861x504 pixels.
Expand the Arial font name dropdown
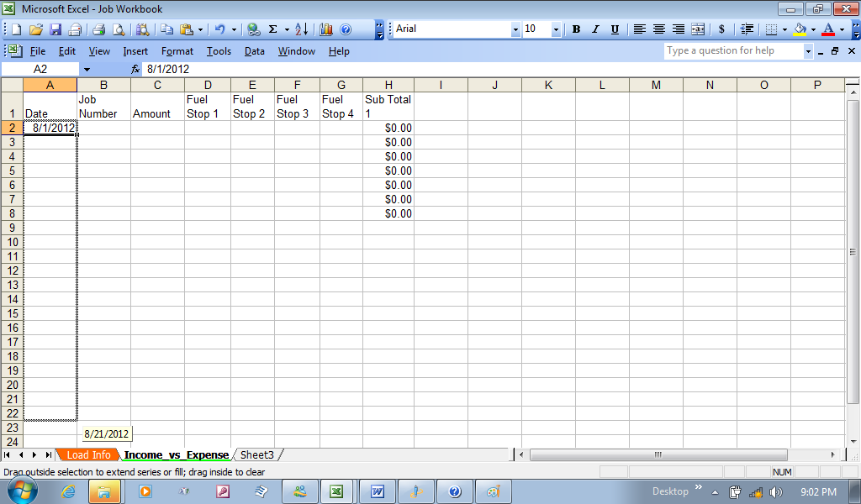(515, 29)
